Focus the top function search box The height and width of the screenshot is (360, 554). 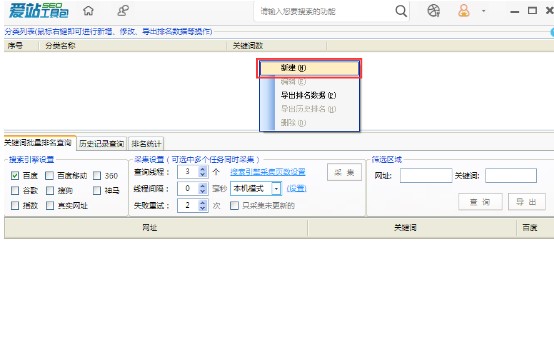[x=324, y=11]
